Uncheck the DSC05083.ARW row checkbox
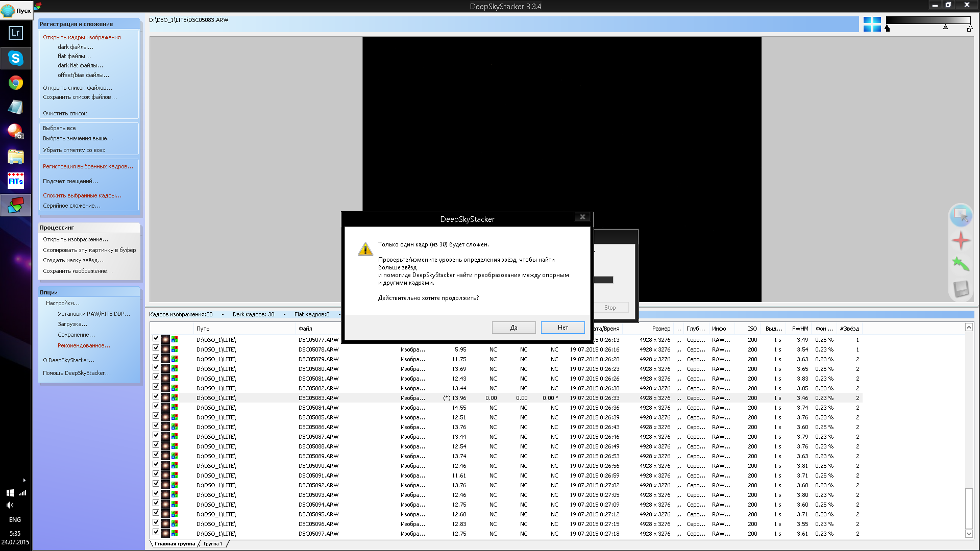This screenshot has width=980, height=551. point(156,397)
